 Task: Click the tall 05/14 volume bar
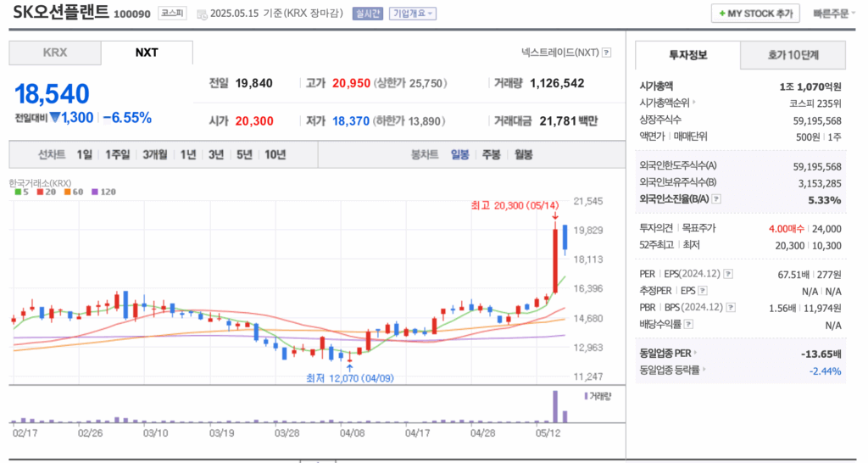[x=555, y=406]
